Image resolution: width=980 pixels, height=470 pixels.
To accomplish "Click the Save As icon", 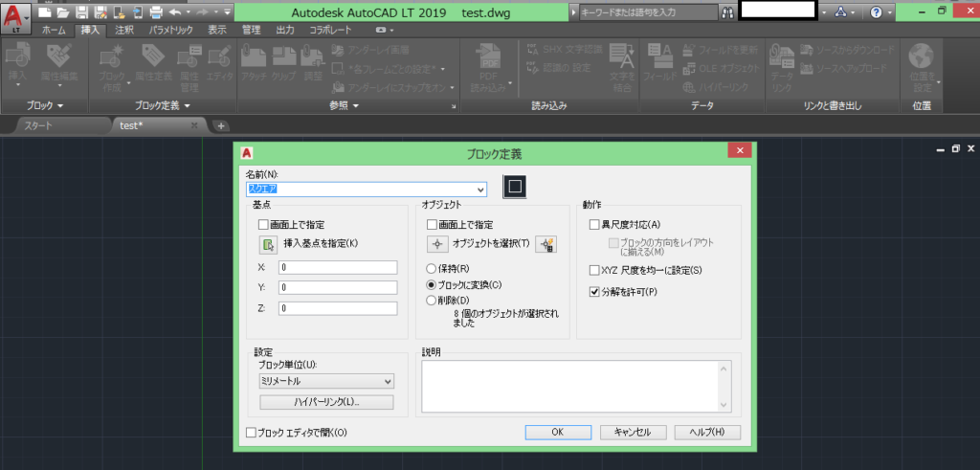I will (100, 11).
